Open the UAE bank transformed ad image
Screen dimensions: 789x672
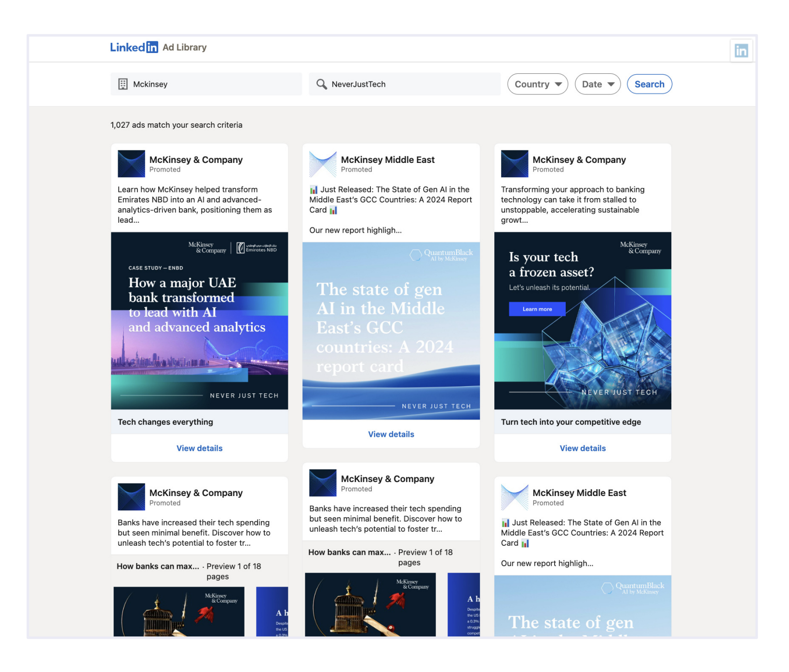(199, 321)
